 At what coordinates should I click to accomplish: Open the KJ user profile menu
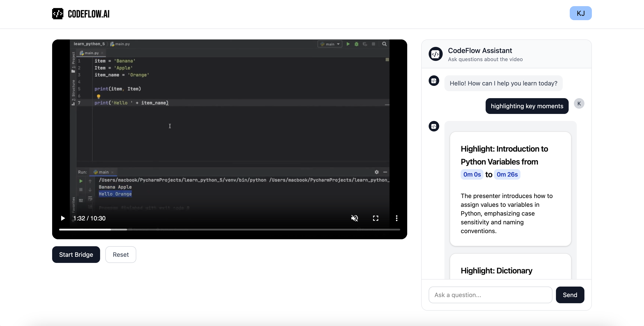(580, 13)
